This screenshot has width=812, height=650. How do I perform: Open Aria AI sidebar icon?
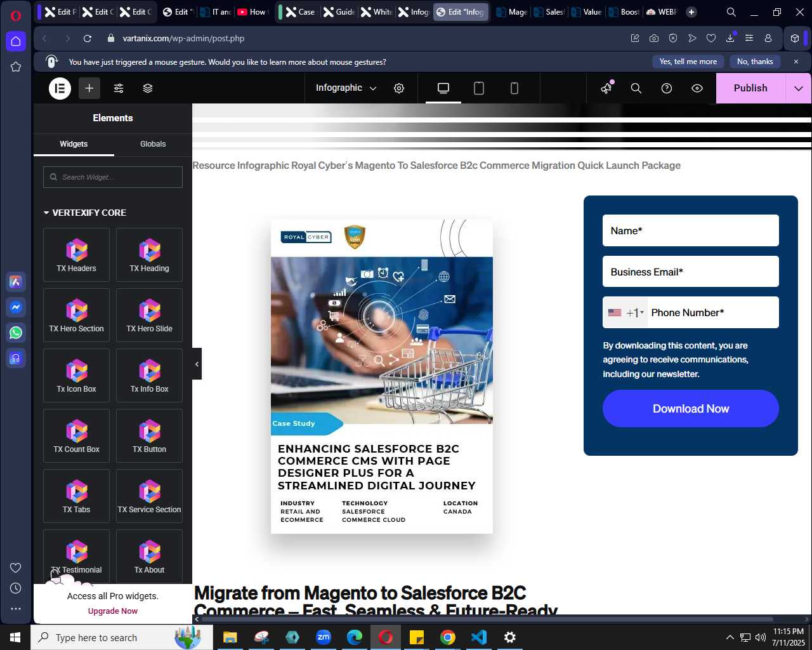point(16,282)
